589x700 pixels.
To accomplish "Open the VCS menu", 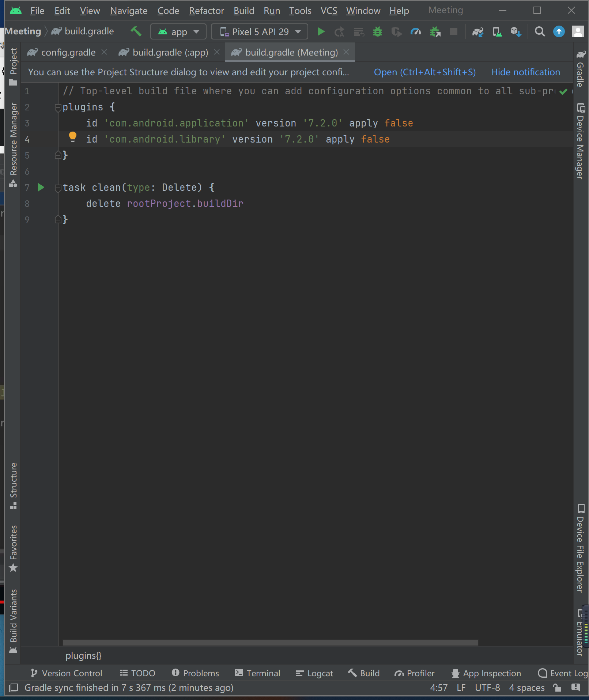I will point(329,11).
